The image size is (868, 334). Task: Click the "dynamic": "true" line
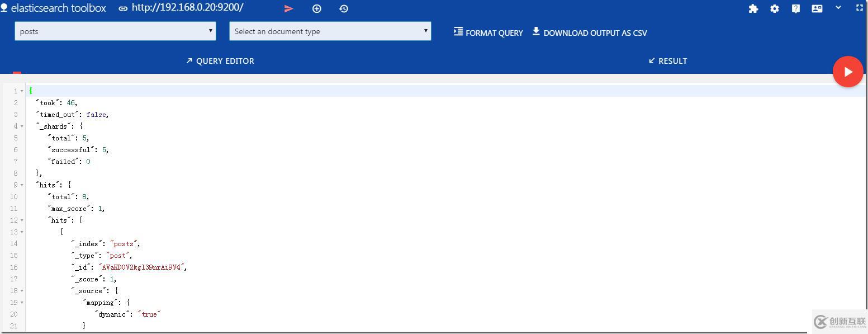tap(127, 314)
